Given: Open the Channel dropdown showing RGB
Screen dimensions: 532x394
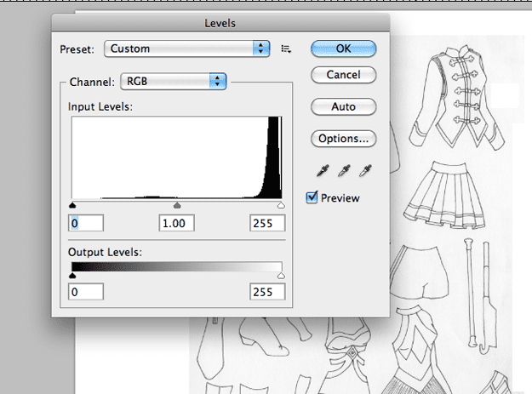Looking at the screenshot, I should point(174,82).
